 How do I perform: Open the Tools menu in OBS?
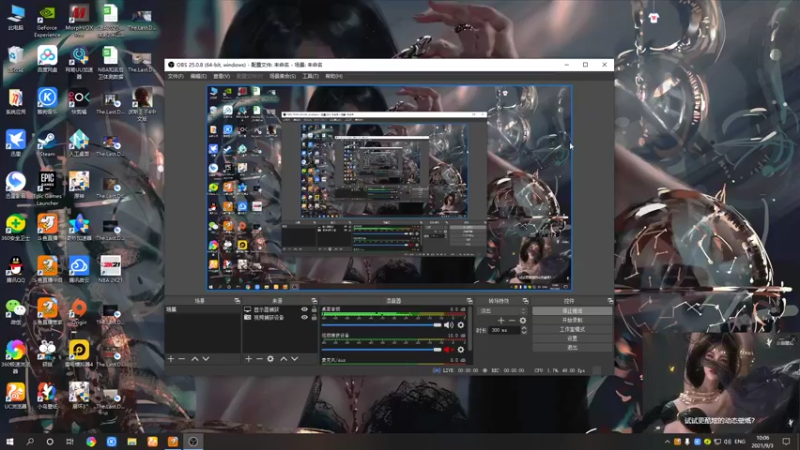[x=310, y=76]
